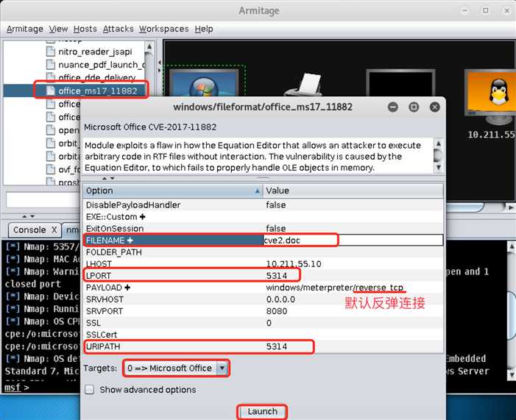This screenshot has height=420, width=516.
Task: Select the DisablePayloadHandler option row
Action: (263, 205)
